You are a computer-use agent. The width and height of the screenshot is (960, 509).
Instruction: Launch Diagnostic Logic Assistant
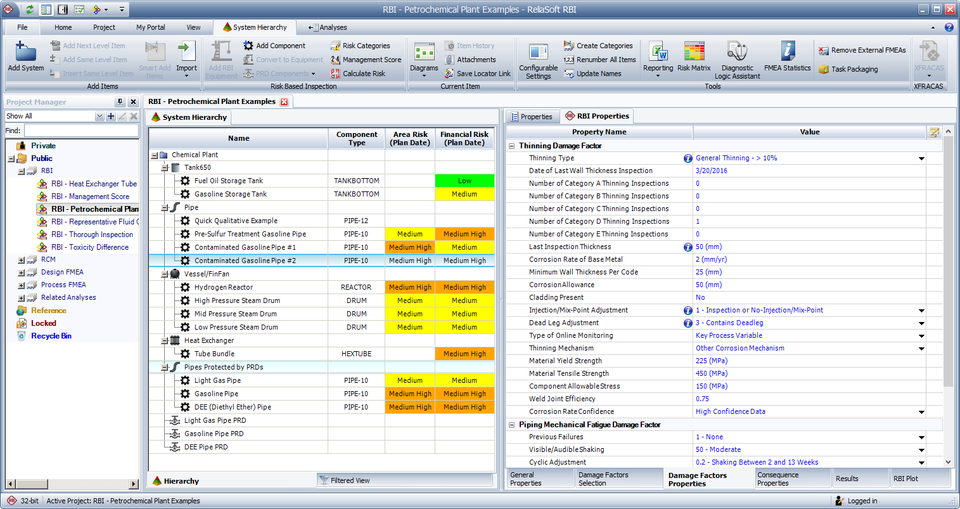(737, 61)
